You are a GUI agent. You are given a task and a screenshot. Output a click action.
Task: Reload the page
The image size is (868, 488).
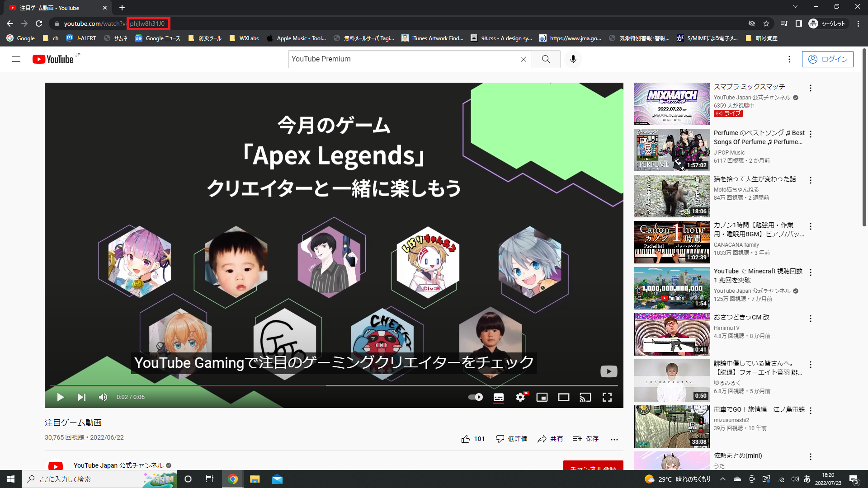(x=39, y=23)
